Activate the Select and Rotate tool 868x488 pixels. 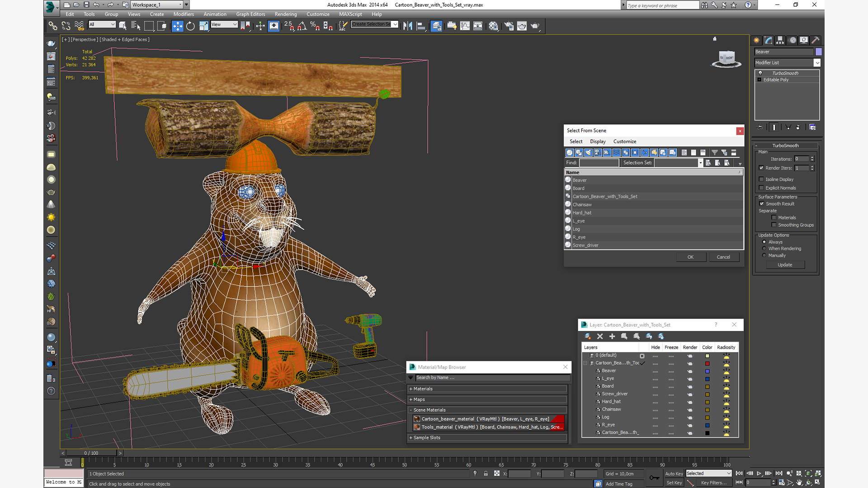click(x=190, y=26)
